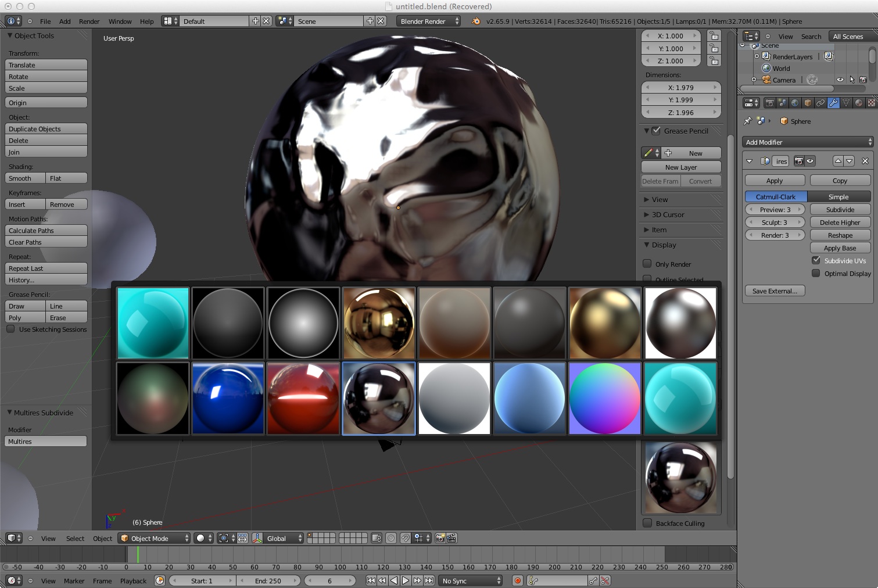Open the Playback menu in timeline
This screenshot has width=878, height=588.
(x=133, y=581)
